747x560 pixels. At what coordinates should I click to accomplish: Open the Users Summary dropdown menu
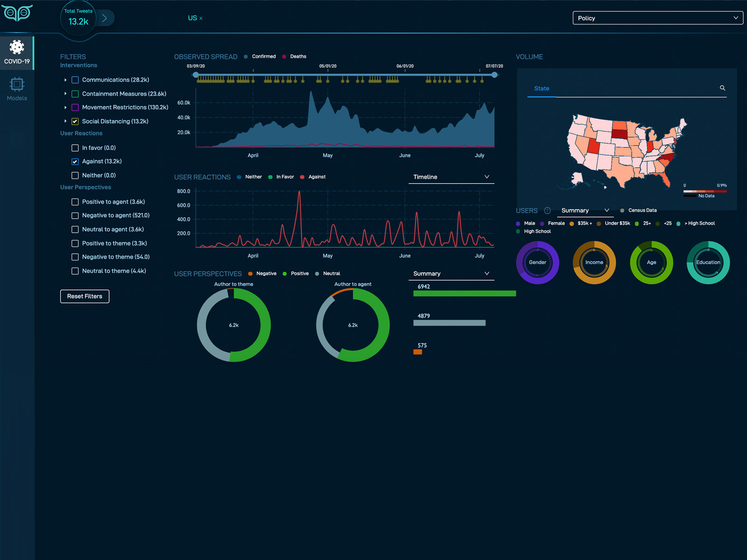pos(585,210)
